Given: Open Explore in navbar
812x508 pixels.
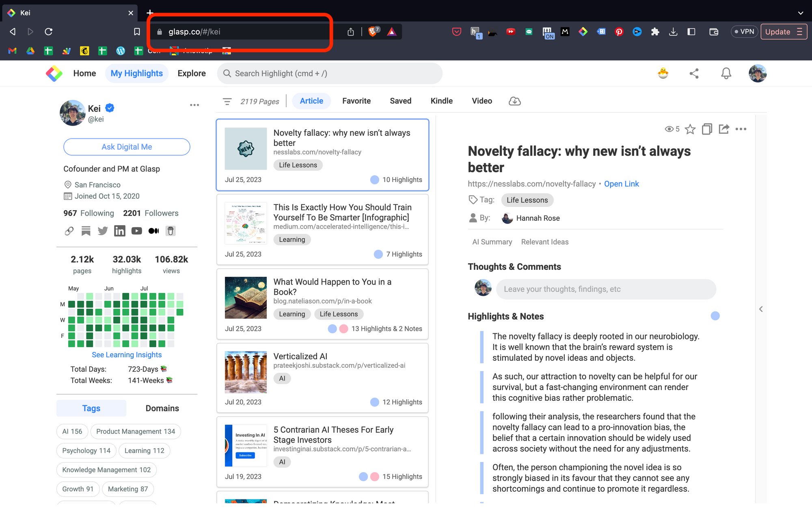Looking at the screenshot, I should point(192,74).
